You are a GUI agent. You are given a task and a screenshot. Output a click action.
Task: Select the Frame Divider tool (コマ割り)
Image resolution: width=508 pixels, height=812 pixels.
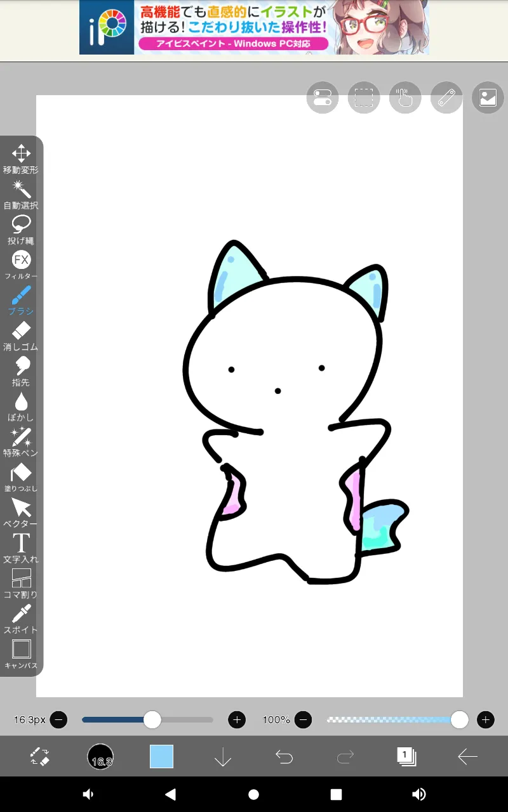[21, 584]
